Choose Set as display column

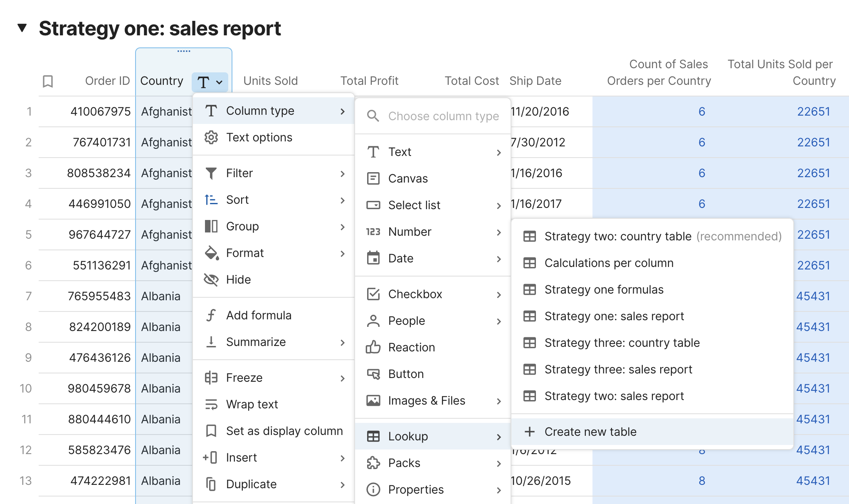[x=284, y=431]
